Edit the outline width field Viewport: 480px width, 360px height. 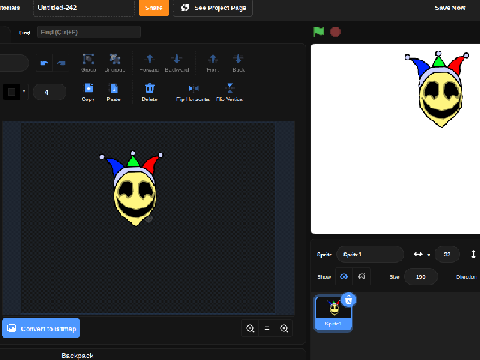(x=49, y=92)
